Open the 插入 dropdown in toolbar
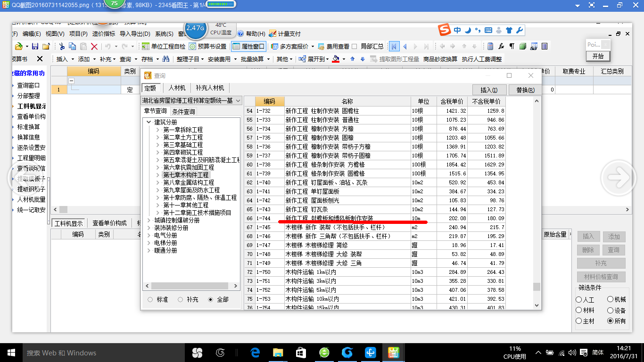The height and width of the screenshot is (362, 644). click(x=64, y=59)
